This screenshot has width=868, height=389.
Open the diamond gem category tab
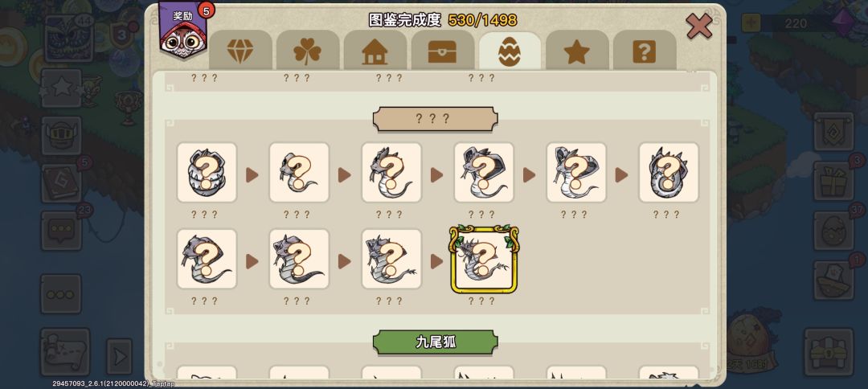coord(240,51)
